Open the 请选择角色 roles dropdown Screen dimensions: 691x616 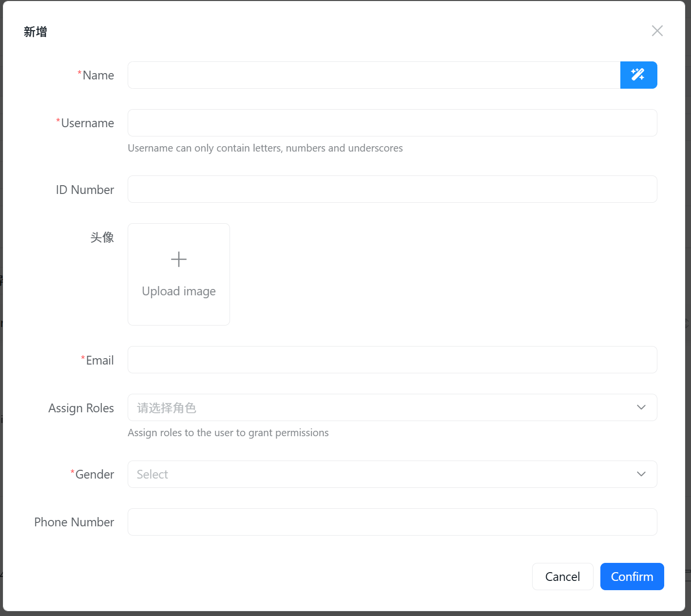click(380, 407)
